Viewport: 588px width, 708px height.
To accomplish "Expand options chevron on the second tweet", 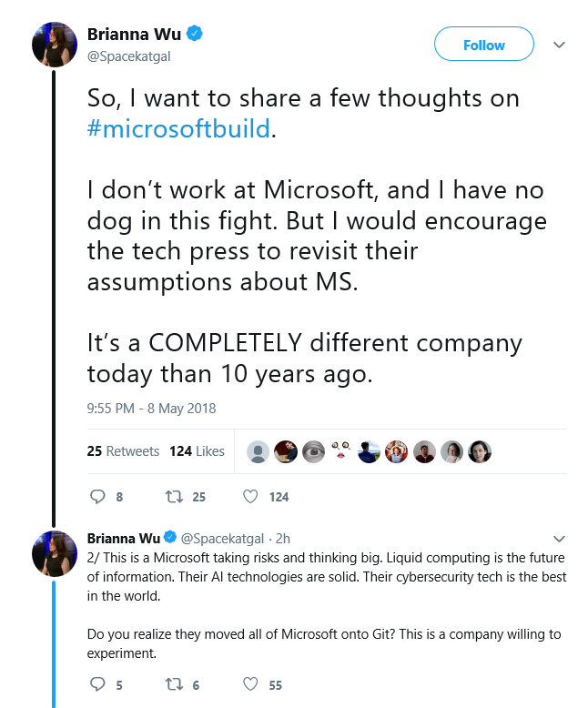I will coord(559,539).
